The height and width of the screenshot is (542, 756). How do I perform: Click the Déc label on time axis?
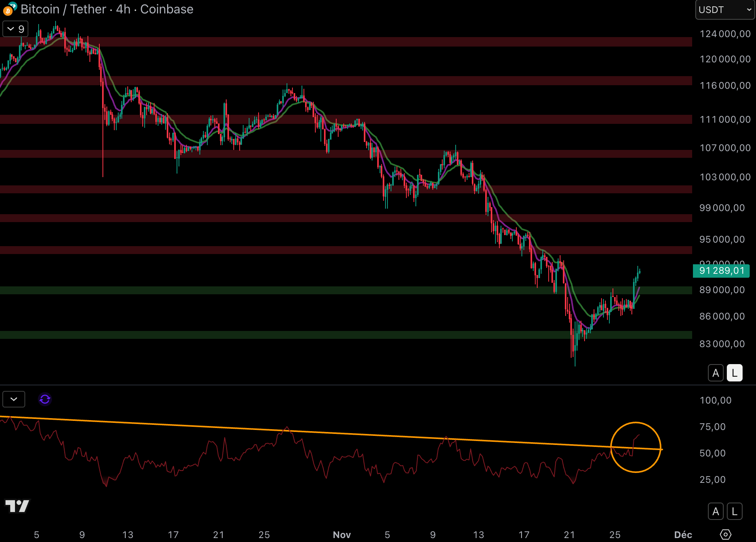click(683, 535)
